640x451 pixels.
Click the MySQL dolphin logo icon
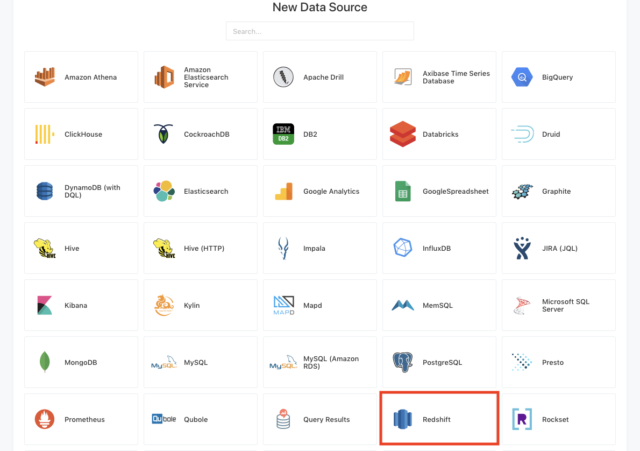point(164,362)
